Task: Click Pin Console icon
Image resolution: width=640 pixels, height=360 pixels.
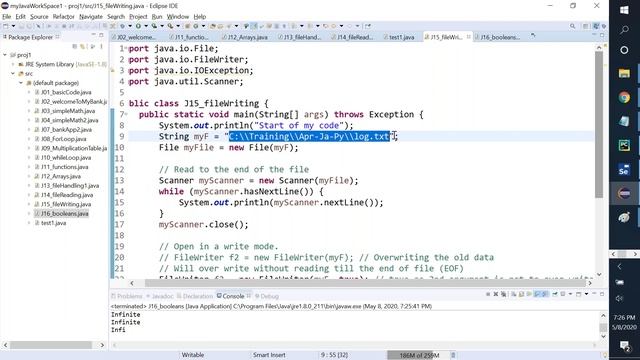Action: tap(555, 294)
